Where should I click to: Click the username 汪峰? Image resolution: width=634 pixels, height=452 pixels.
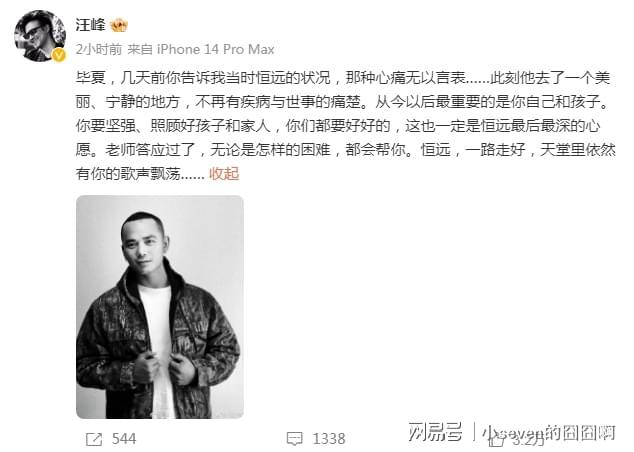90,25
